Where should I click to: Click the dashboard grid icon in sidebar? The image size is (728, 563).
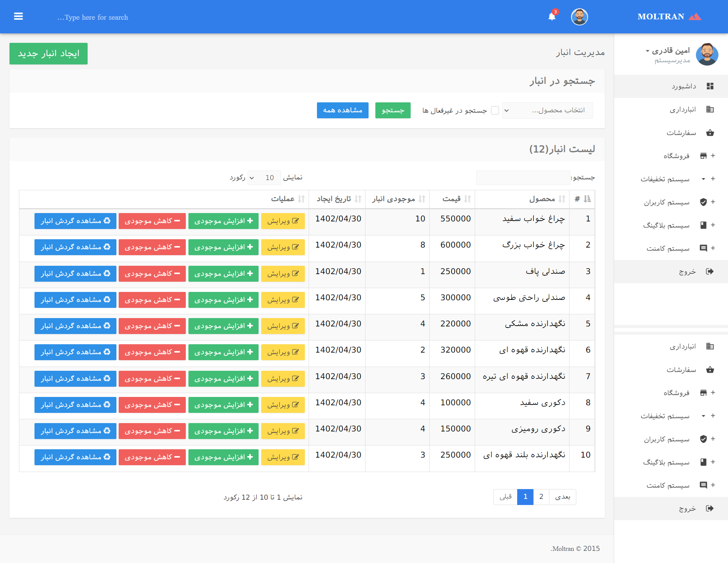tap(710, 86)
